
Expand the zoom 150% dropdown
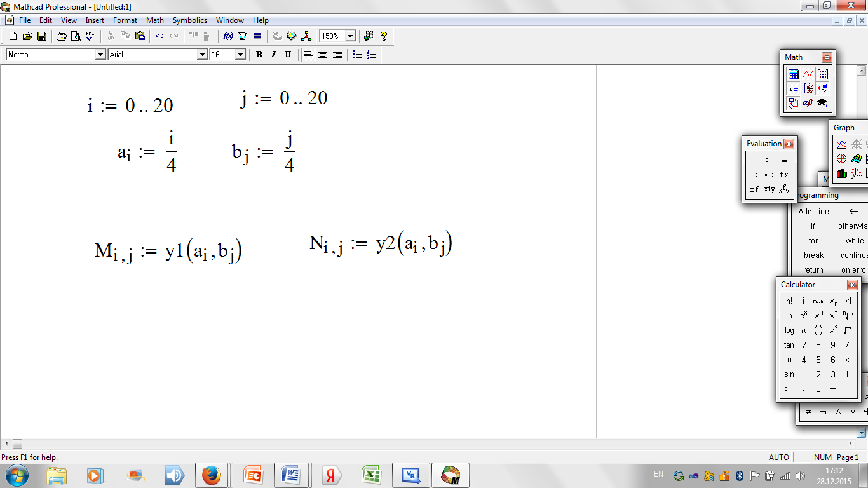pos(350,36)
